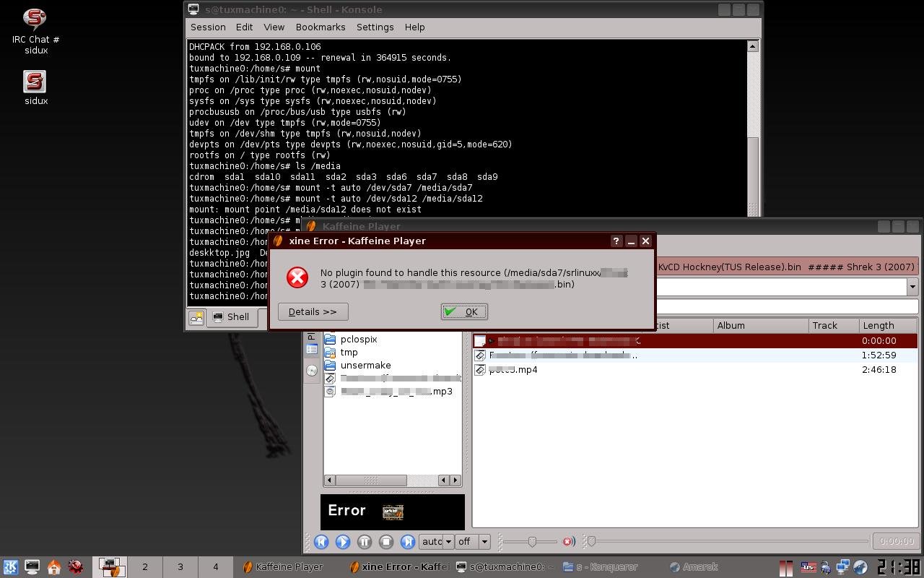
Task: Open the unsermake folder in file browser
Action: pos(359,366)
